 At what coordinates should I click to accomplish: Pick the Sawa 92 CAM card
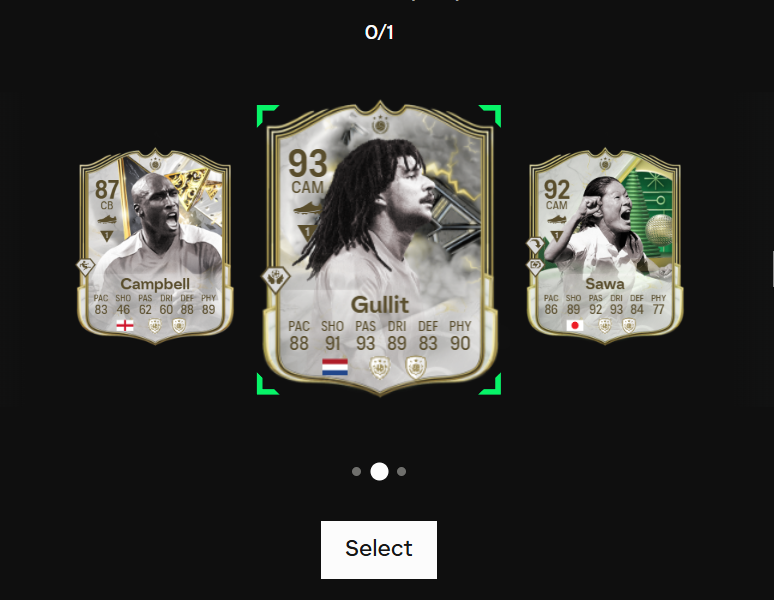pos(605,245)
